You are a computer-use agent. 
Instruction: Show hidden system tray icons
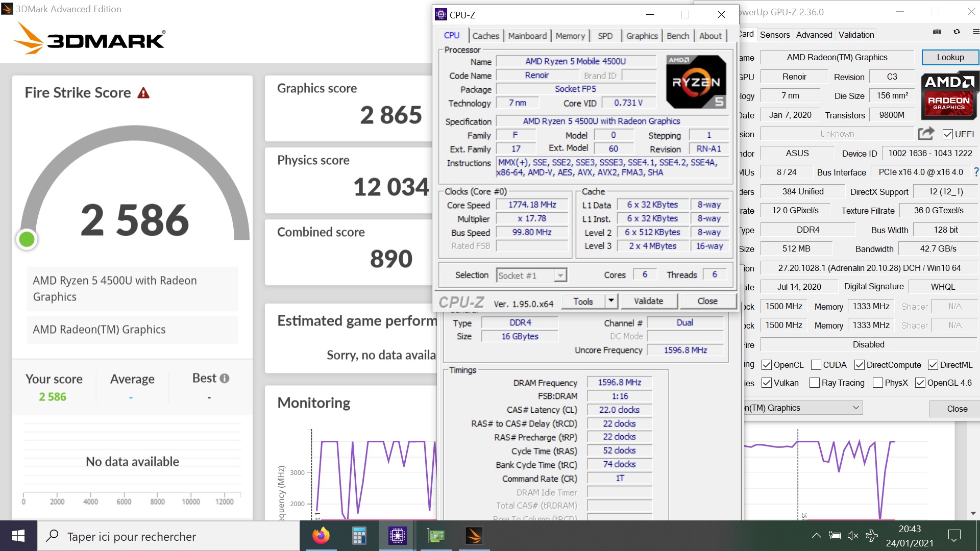[x=816, y=536]
